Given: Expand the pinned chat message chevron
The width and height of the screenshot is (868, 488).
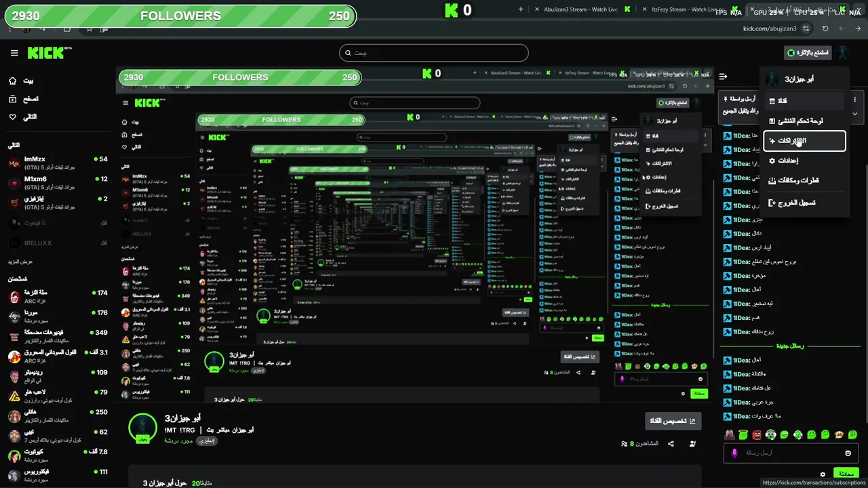Looking at the screenshot, I should 854,114.
